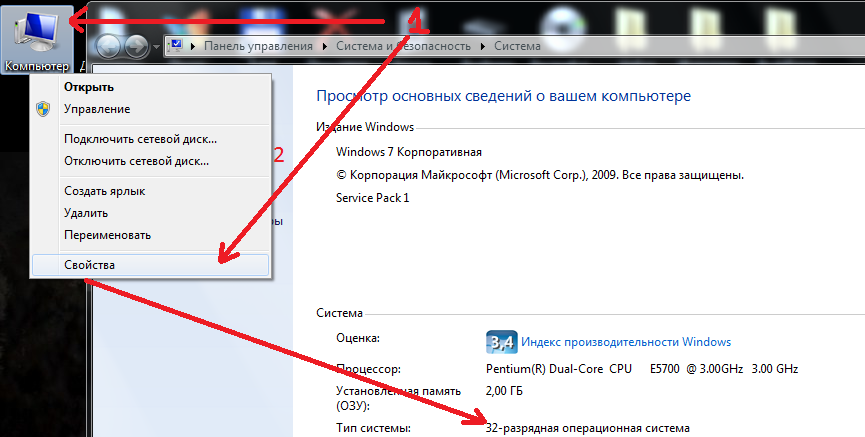Viewport: 865px width, 437px height.
Task: Choose Создать ярлык in the context menu
Action: pyautogui.click(x=150, y=191)
